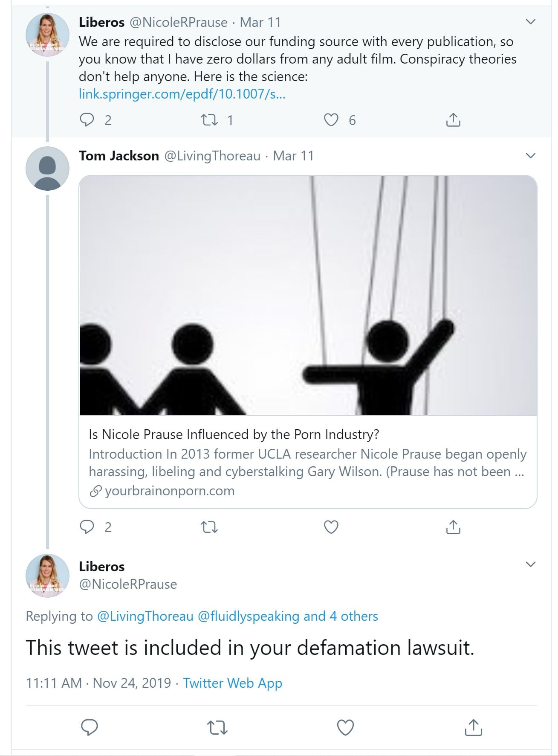Like the Liberos funding source tweet
Viewport: 558px width, 756px height.
click(x=331, y=120)
